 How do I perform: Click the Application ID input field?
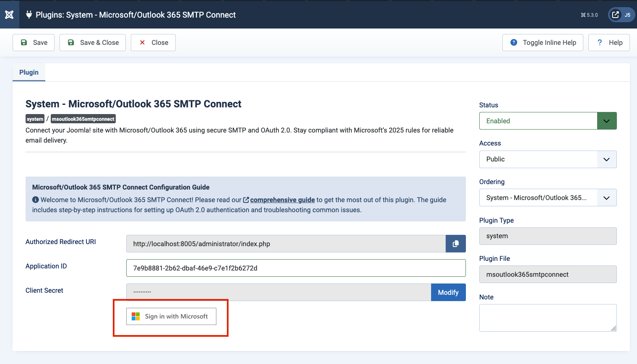(296, 268)
